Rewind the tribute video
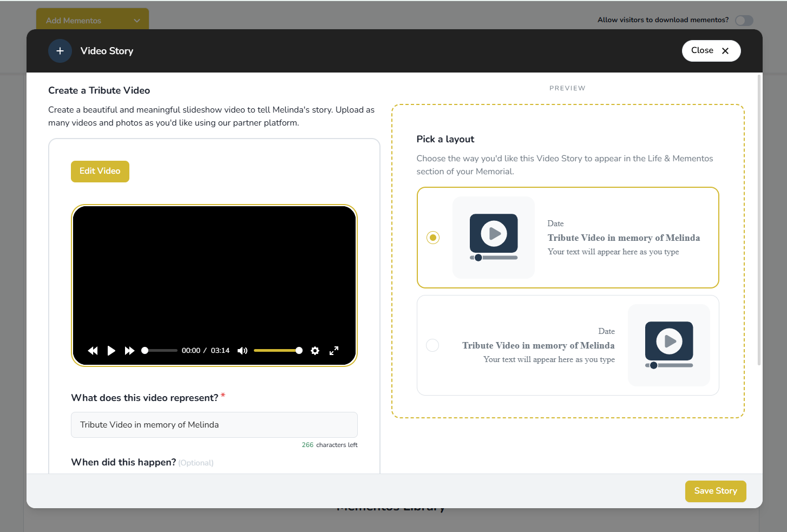This screenshot has height=532, width=787. coord(93,351)
